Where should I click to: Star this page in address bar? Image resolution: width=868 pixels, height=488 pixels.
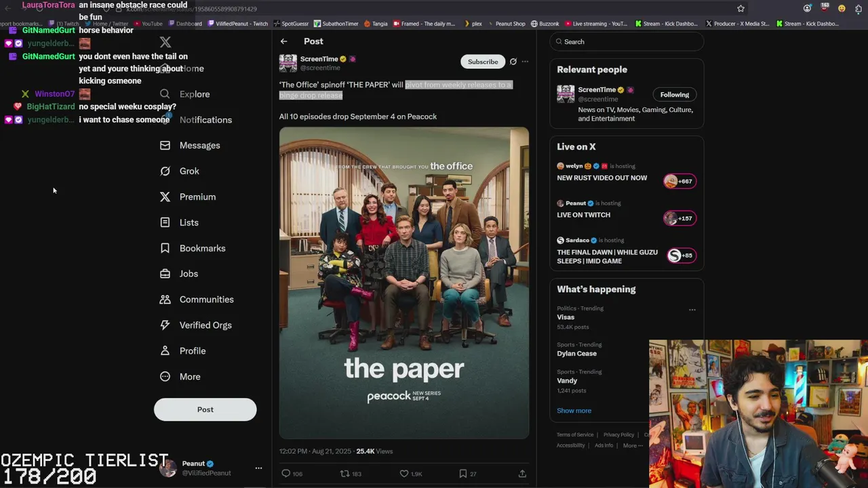coord(741,9)
